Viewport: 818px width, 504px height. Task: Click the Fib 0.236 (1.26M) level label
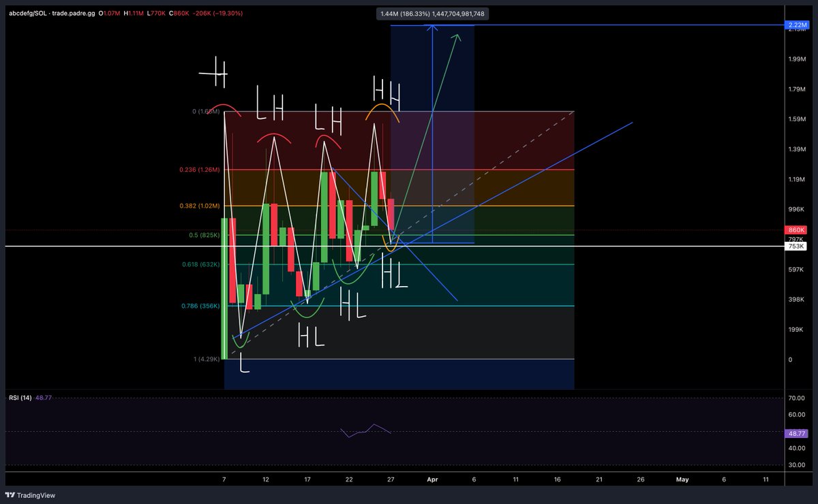click(199, 170)
